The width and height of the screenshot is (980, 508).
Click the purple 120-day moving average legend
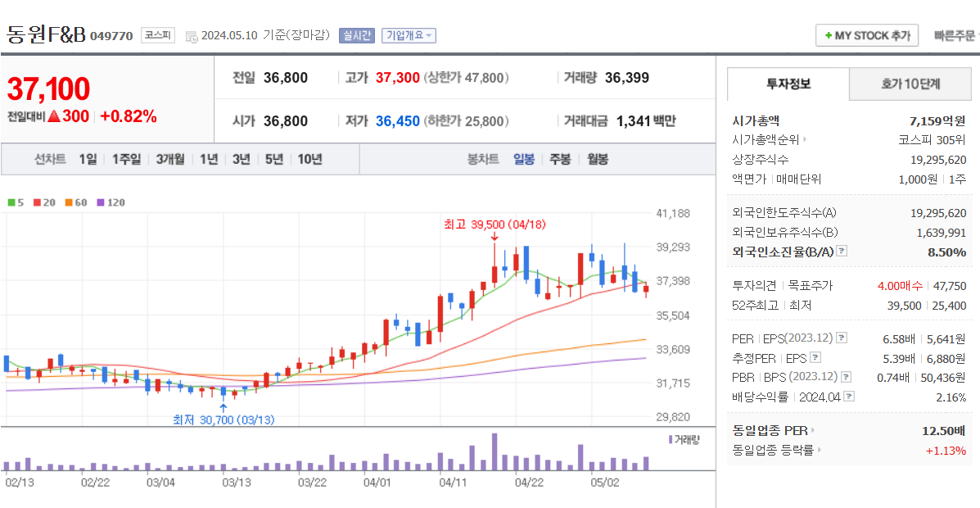click(x=111, y=202)
